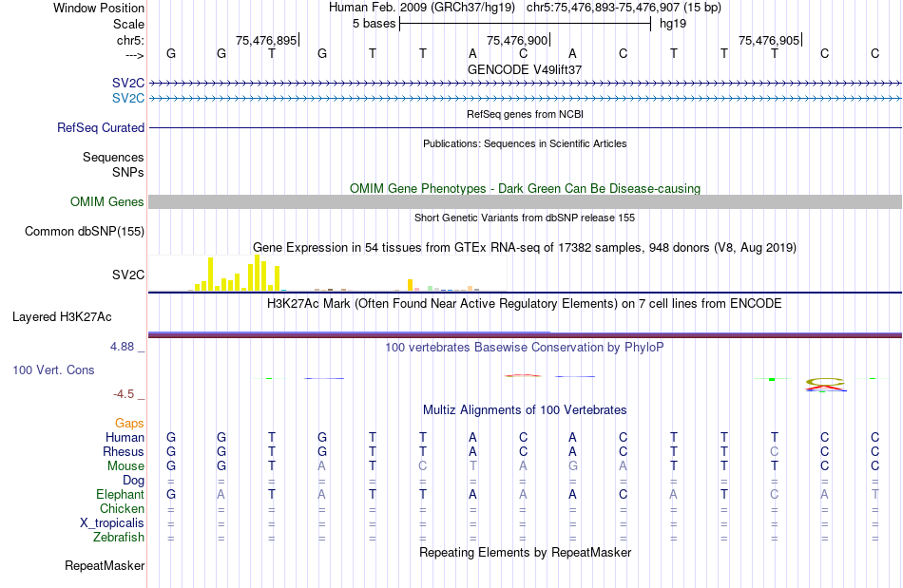Click the hg19 label beside scale bar
Viewport: 903px width, 588px height.
click(x=673, y=24)
